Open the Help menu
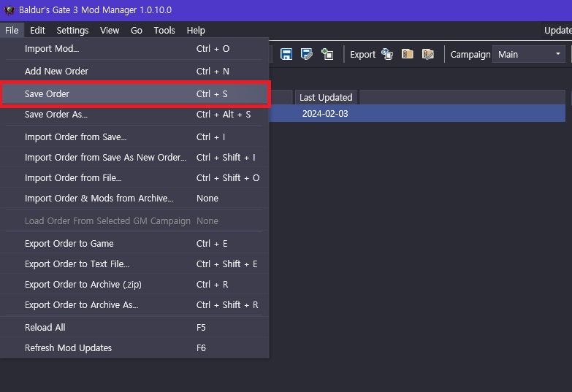 coord(196,30)
